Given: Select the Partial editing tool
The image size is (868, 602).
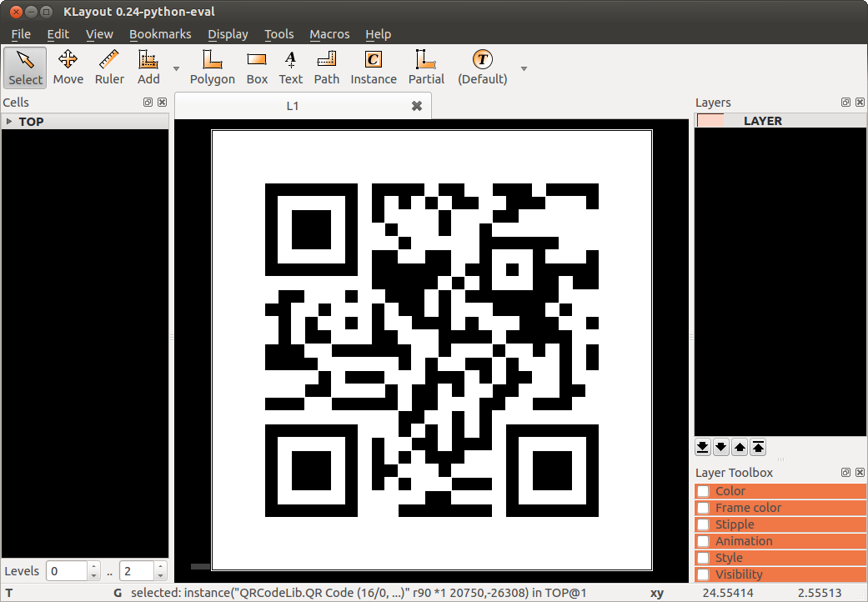Looking at the screenshot, I should pyautogui.click(x=426, y=68).
